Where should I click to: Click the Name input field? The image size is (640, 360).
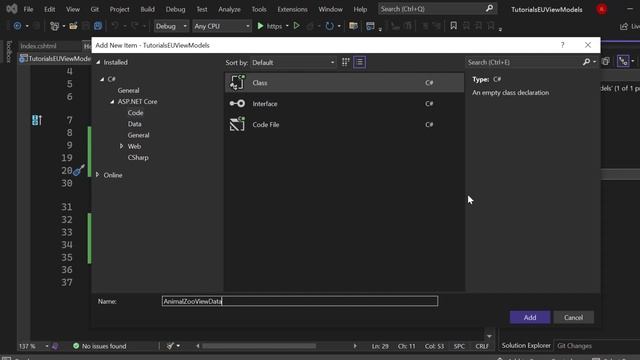coord(300,301)
